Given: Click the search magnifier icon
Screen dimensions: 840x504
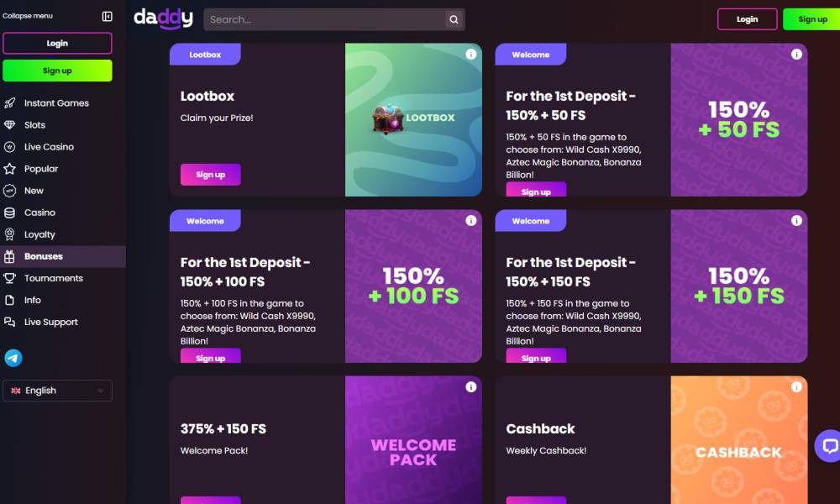Looking at the screenshot, I should (454, 19).
